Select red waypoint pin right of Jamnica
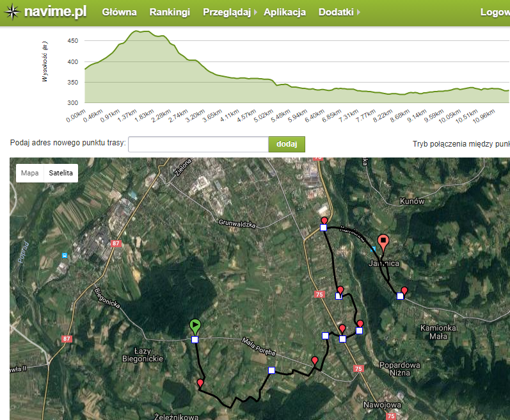The height and width of the screenshot is (420, 510). [404, 291]
